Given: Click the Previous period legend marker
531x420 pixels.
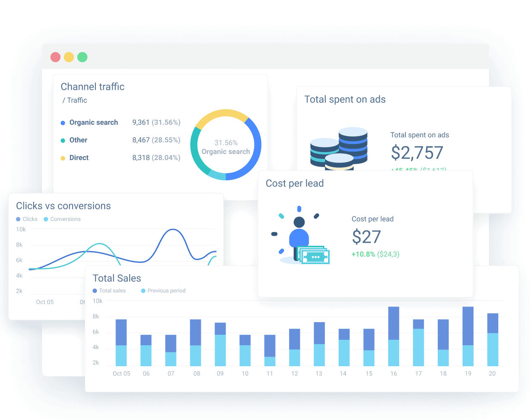Looking at the screenshot, I should click(x=143, y=291).
